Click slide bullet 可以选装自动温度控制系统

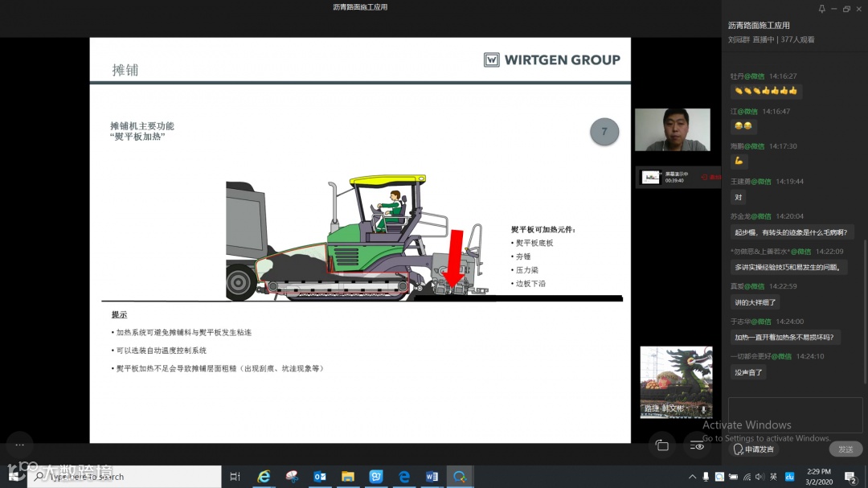[159, 351]
